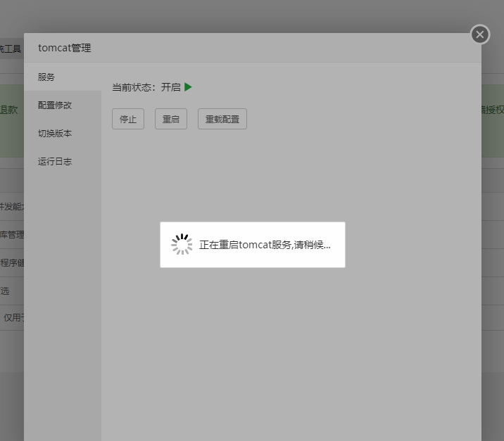The height and width of the screenshot is (441, 504).
Task: Click the 停止 button
Action: [128, 119]
